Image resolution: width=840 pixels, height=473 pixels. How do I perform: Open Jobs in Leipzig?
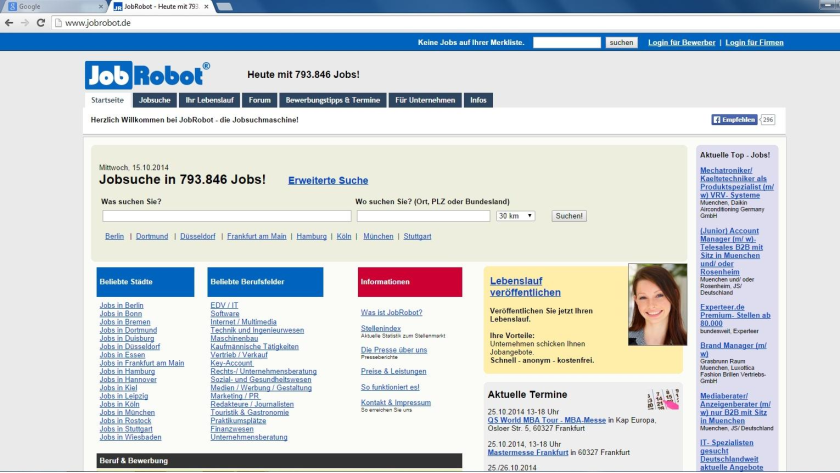(124, 396)
